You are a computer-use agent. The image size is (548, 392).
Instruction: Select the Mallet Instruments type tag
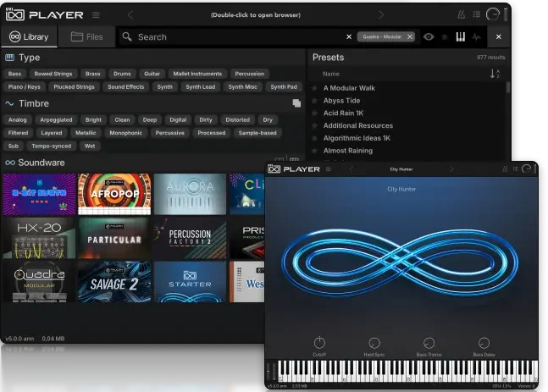pos(197,74)
